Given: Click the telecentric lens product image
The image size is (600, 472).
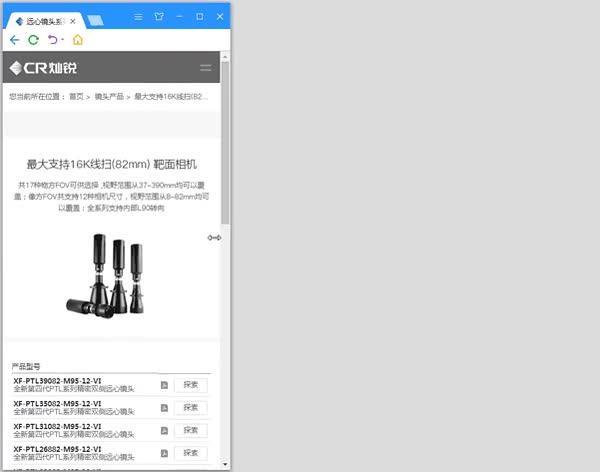Looking at the screenshot, I should tap(106, 275).
